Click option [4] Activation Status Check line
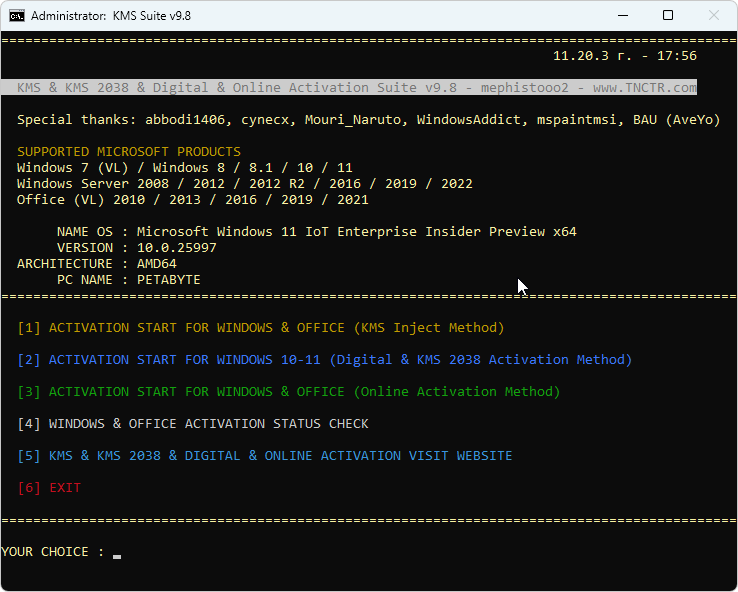The width and height of the screenshot is (738, 592). coord(193,424)
